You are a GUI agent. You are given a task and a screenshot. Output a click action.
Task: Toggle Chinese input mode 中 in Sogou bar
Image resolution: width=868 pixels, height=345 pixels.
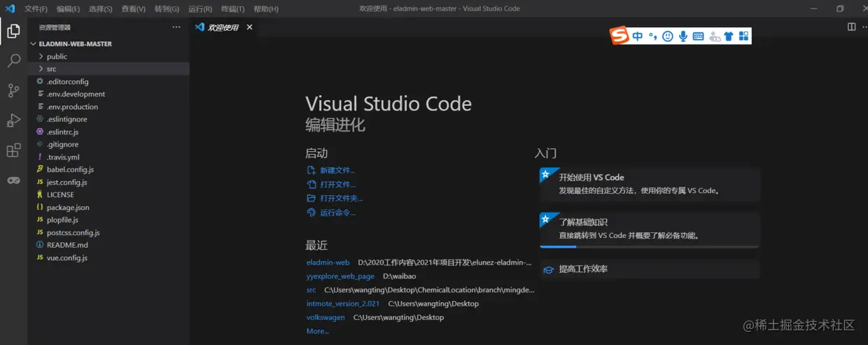[x=638, y=36]
